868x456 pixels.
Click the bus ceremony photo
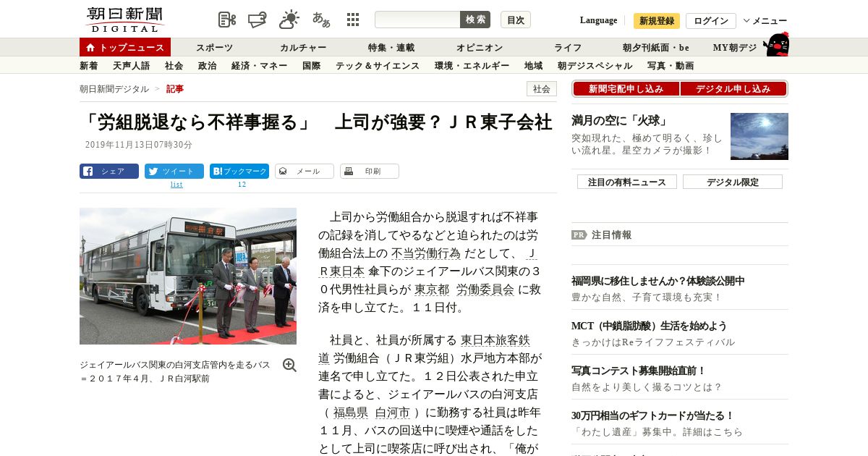(x=188, y=276)
